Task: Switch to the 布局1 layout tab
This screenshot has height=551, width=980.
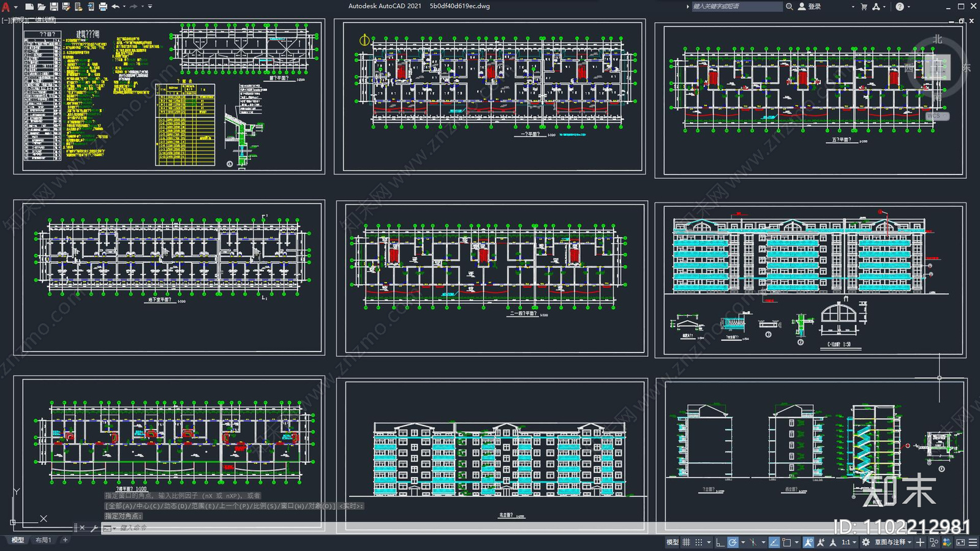Action: (43, 540)
